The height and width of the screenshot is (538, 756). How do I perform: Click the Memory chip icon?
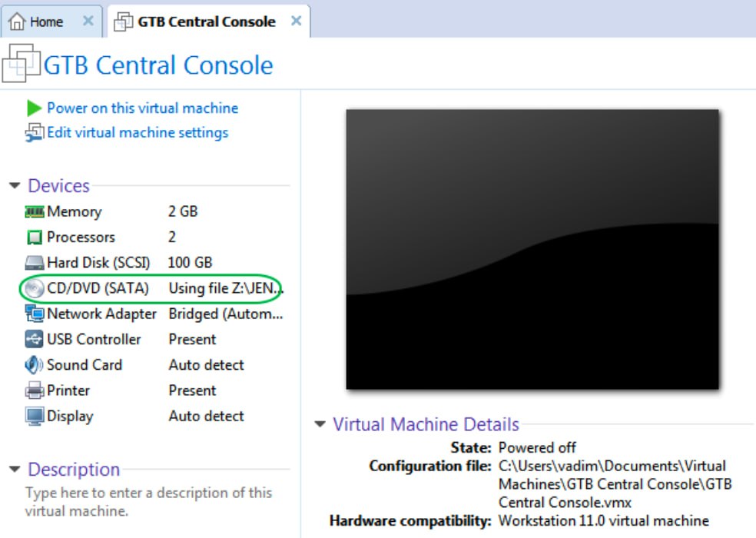[x=35, y=212]
